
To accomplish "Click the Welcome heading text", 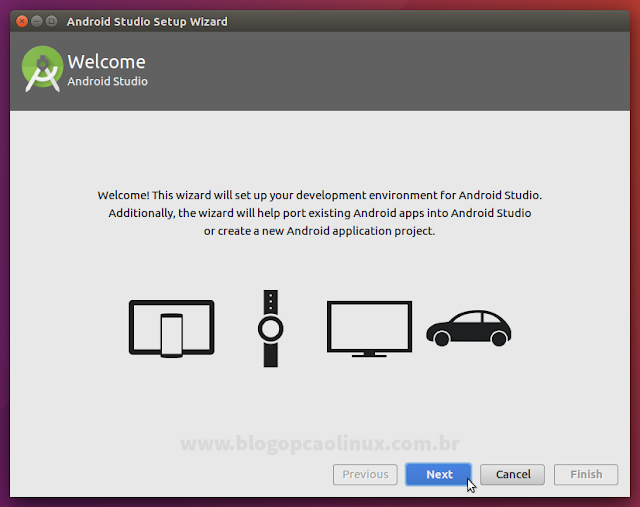I will pyautogui.click(x=107, y=62).
